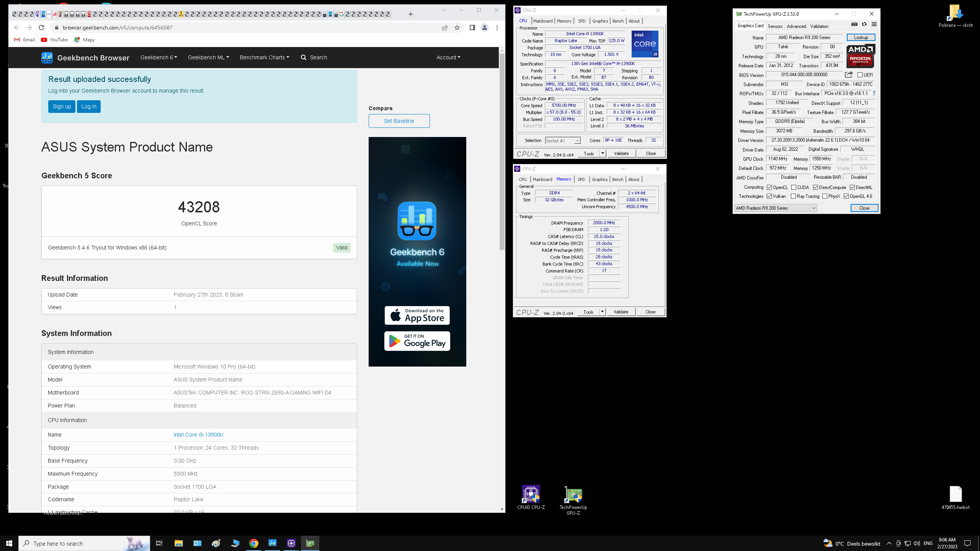Open the Chrome side panel
The width and height of the screenshot is (980, 551).
[472, 28]
